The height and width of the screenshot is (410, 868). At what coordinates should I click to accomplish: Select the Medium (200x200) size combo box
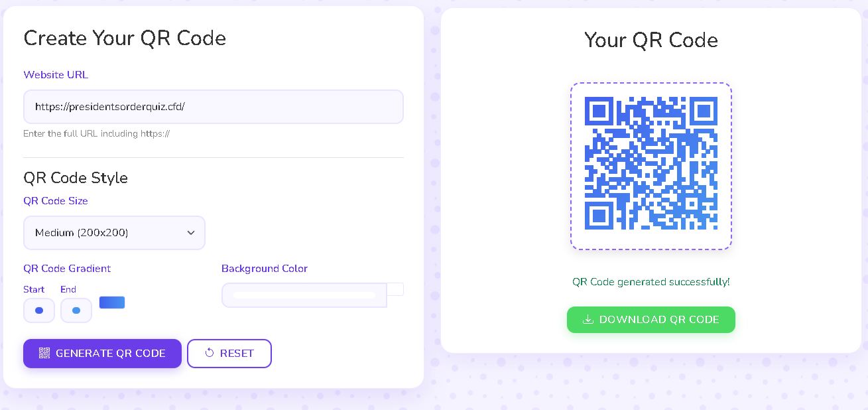pyautogui.click(x=114, y=233)
